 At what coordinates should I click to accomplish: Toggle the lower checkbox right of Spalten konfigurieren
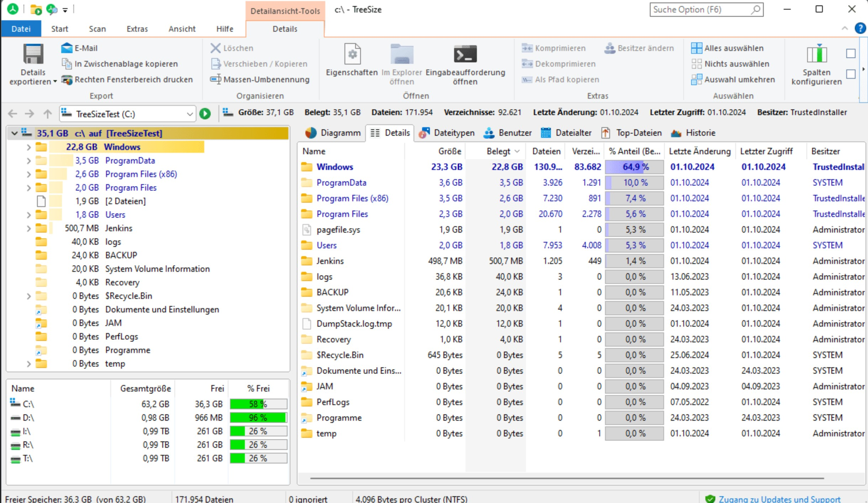tap(851, 74)
